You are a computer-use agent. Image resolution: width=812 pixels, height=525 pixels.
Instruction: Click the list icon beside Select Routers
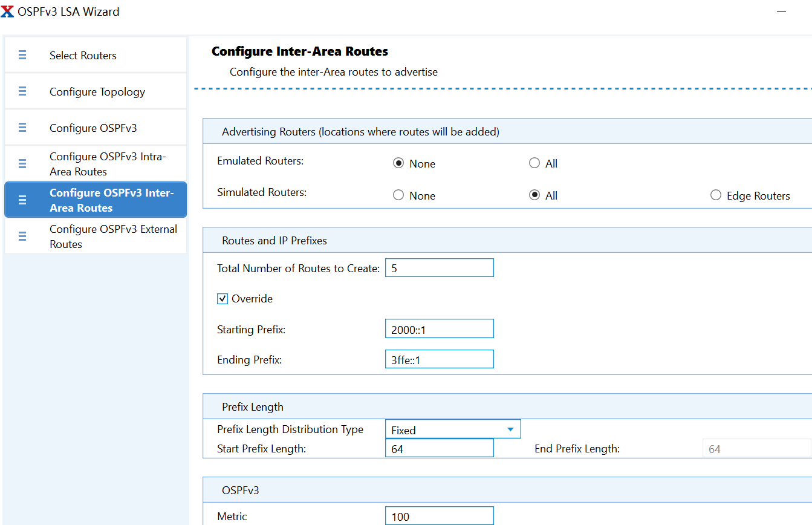coord(22,55)
